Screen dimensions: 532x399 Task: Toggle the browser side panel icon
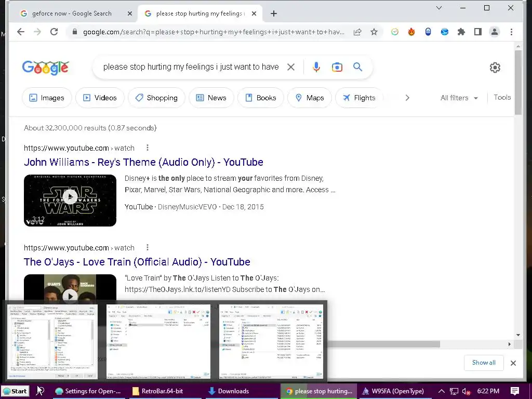click(x=478, y=32)
